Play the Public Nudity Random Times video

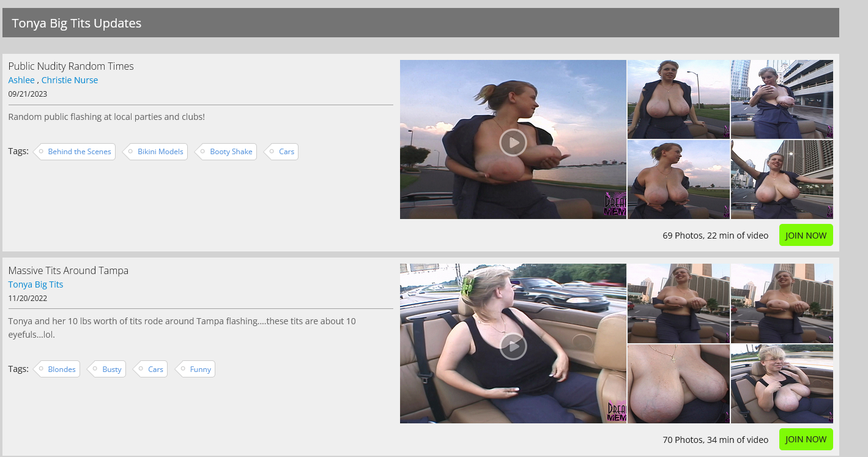[513, 143]
